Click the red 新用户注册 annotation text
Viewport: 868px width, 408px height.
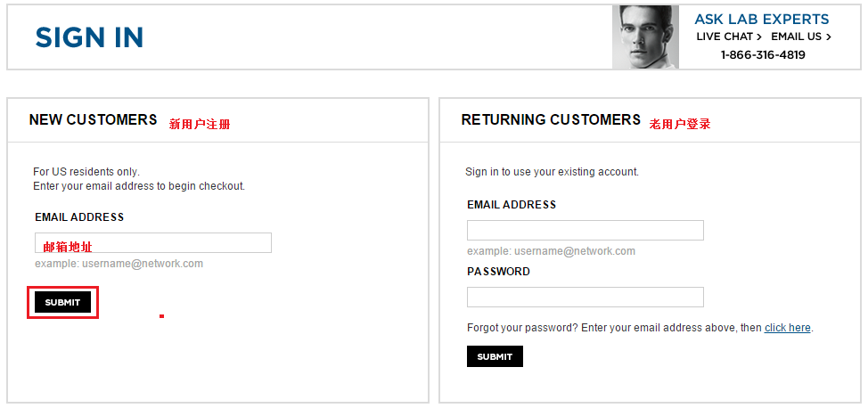point(200,124)
